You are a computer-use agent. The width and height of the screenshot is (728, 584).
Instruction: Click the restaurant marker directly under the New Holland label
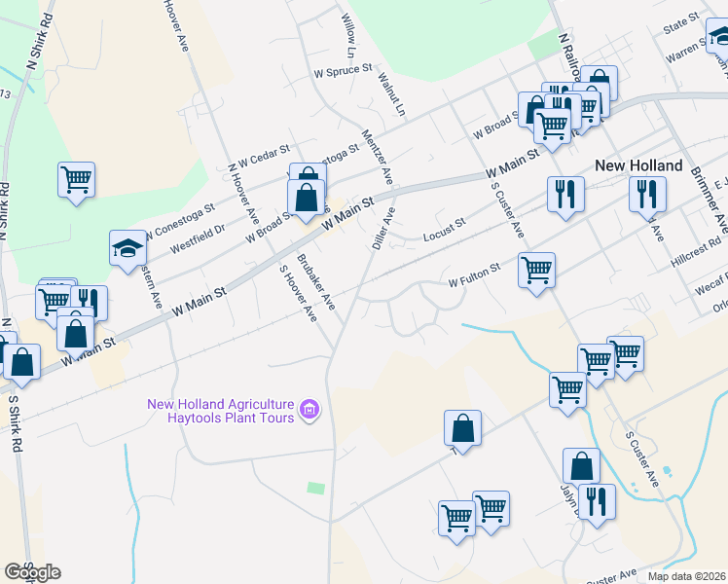click(647, 198)
